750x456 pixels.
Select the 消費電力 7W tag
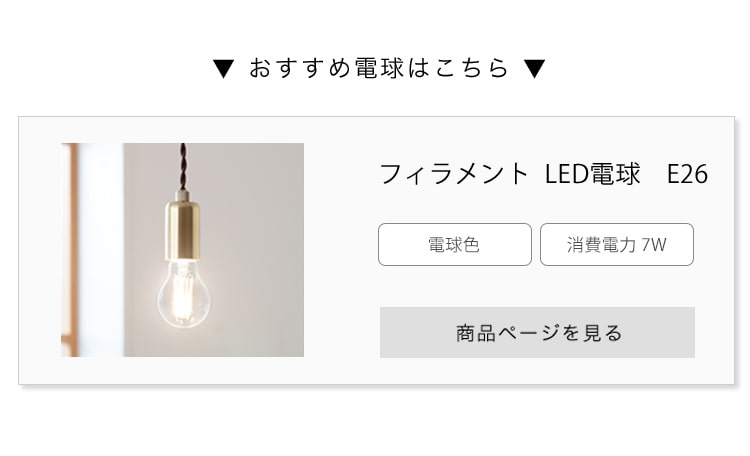(x=616, y=244)
